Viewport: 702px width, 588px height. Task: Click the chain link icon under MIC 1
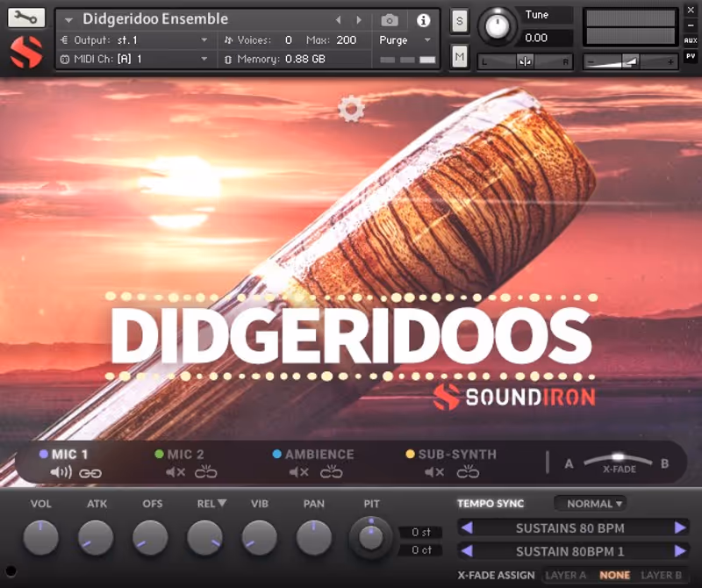click(91, 472)
